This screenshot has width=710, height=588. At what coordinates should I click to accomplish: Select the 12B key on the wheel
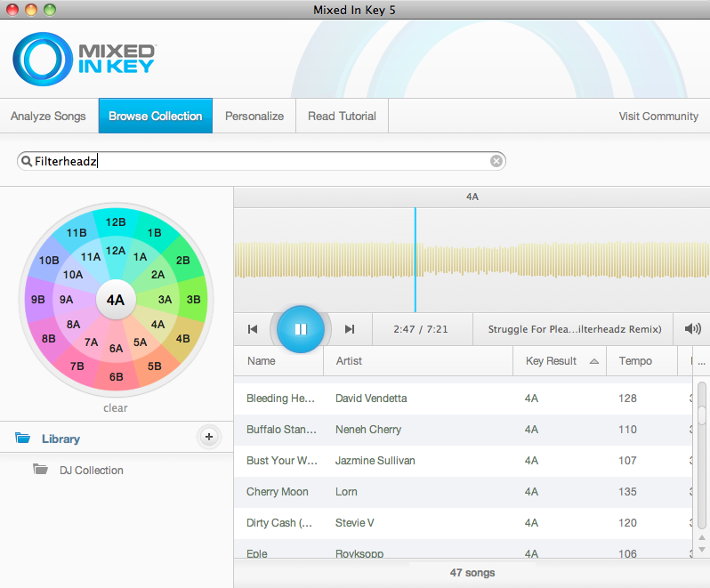point(116,222)
